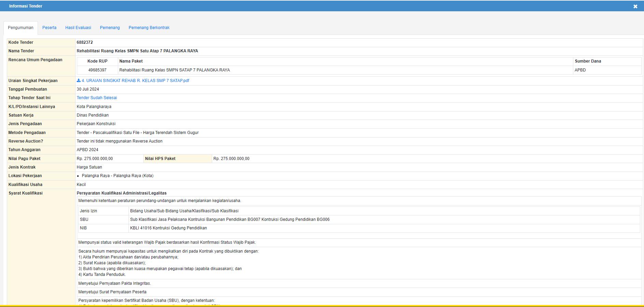Click the APBD 2024 budget year value
Image resolution: width=644 pixels, height=307 pixels.
tap(87, 150)
